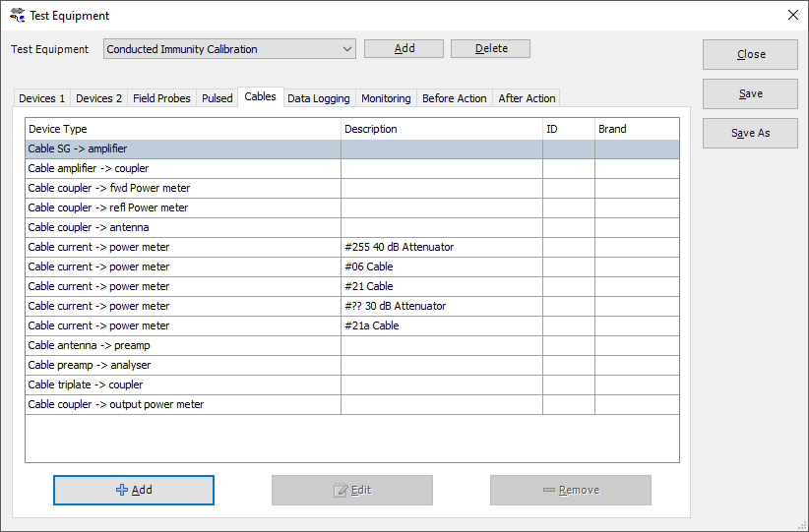Image resolution: width=809 pixels, height=532 pixels.
Task: Select the #?? 30 dB Attenuator cell
Action: click(442, 306)
